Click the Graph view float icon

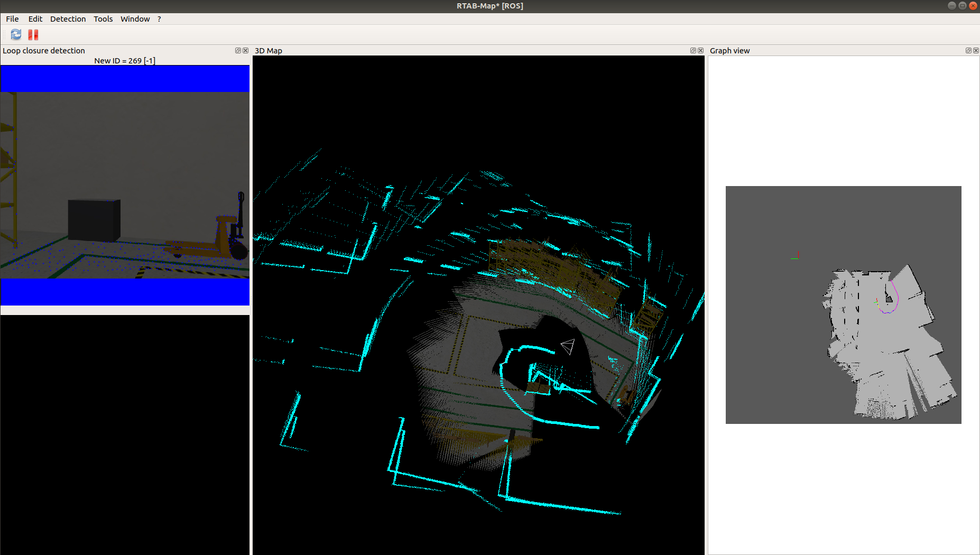pos(968,50)
